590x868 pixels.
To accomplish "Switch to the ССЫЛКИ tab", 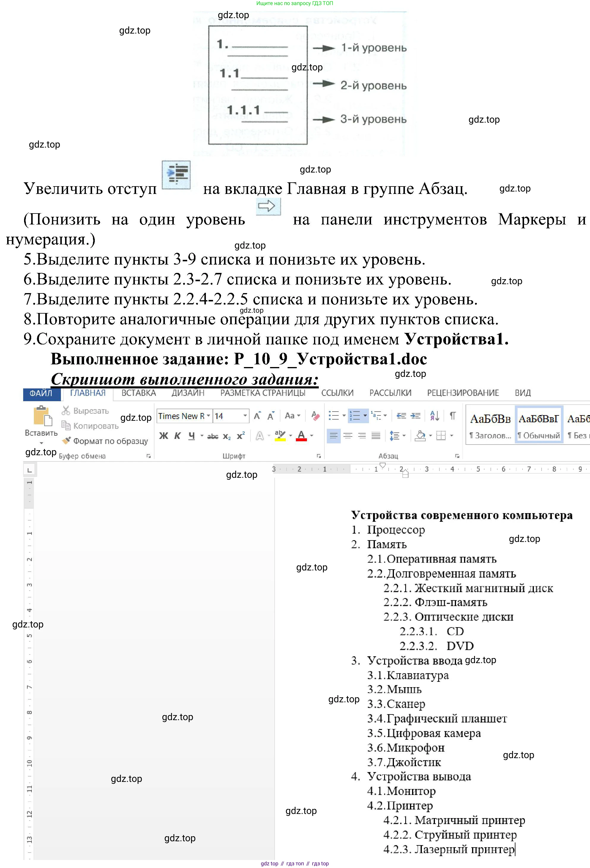I will click(x=337, y=393).
